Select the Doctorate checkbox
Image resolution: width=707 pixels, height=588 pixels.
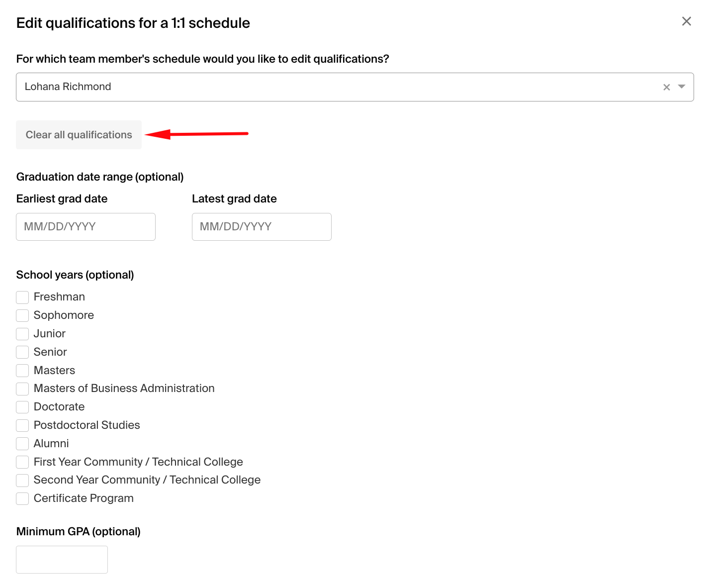click(22, 407)
